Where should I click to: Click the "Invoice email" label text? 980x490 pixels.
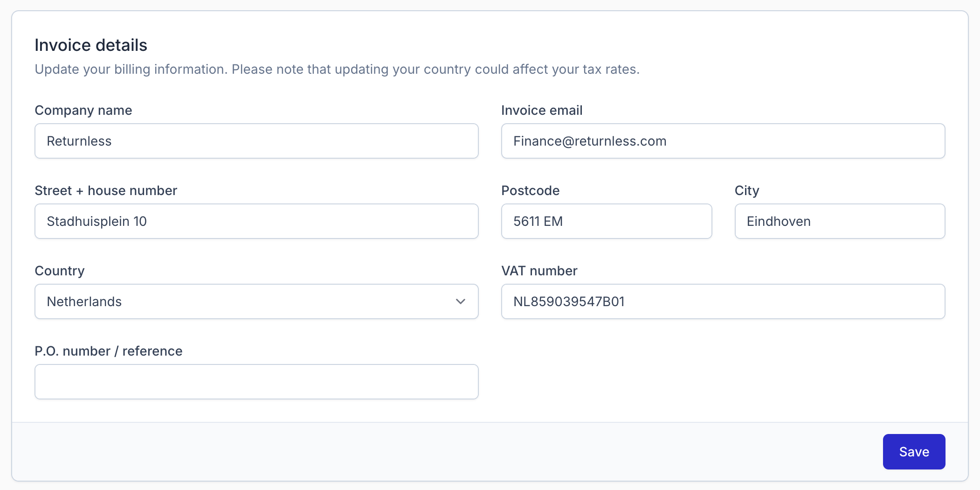pyautogui.click(x=542, y=110)
